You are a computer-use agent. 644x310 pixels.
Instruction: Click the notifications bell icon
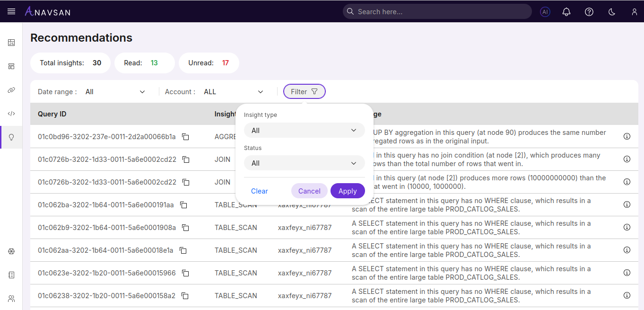(x=566, y=12)
